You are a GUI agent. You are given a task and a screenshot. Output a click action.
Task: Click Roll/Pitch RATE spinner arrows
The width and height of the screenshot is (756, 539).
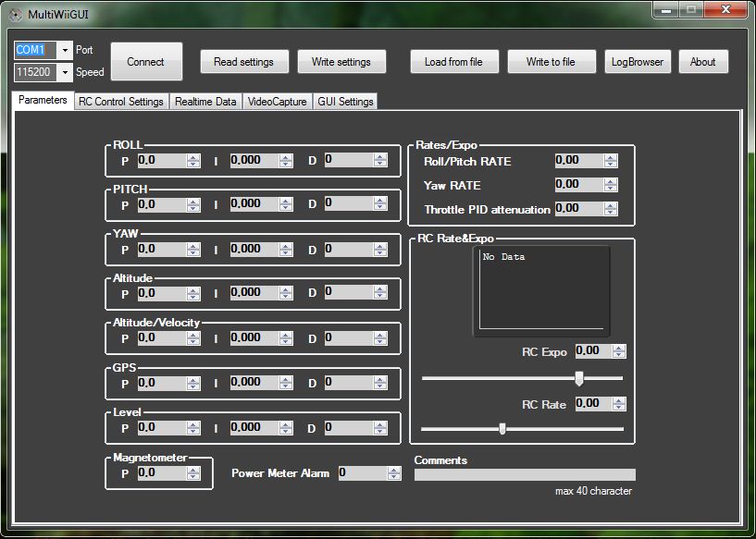click(611, 161)
